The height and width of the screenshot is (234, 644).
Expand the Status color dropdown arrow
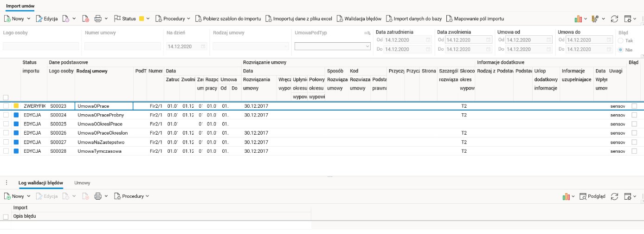(148, 19)
